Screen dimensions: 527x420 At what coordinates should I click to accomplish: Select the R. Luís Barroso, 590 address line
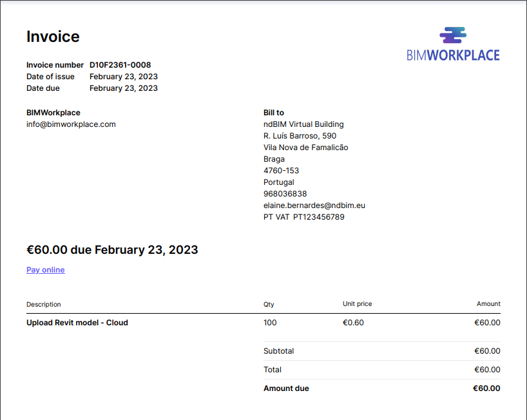(x=300, y=136)
